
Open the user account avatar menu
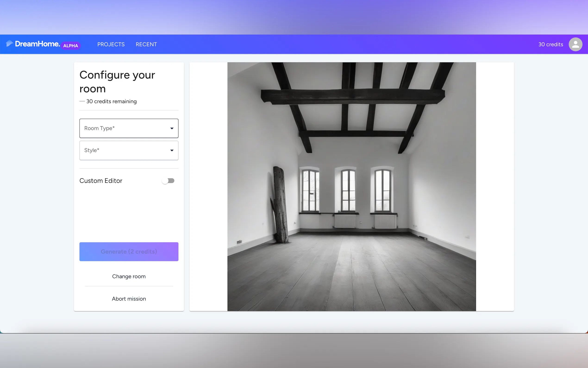pyautogui.click(x=575, y=44)
